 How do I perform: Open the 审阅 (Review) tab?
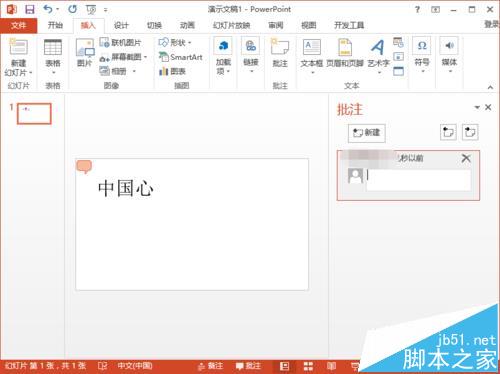pyautogui.click(x=276, y=25)
